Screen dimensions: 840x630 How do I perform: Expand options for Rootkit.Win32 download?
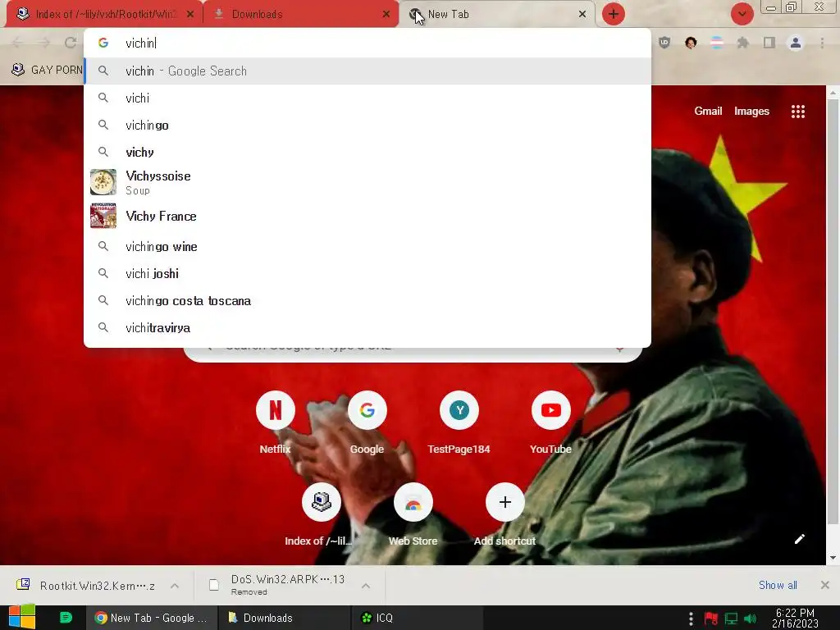pyautogui.click(x=175, y=586)
